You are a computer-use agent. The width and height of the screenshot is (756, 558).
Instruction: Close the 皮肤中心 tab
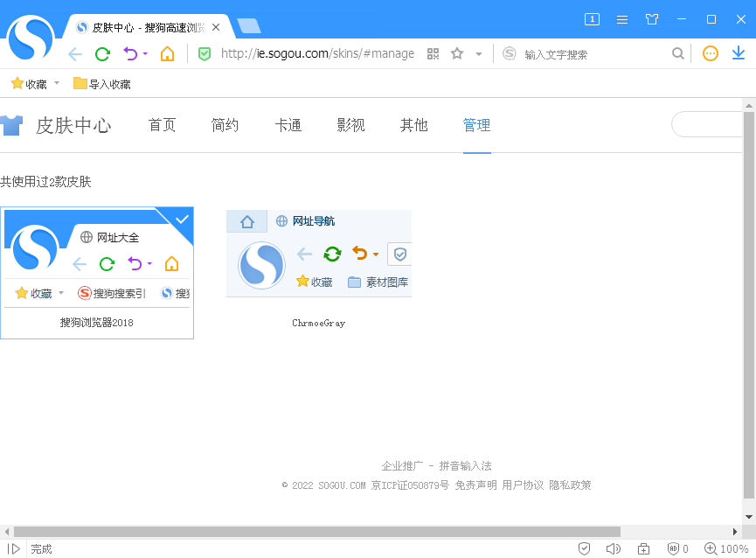pyautogui.click(x=216, y=27)
